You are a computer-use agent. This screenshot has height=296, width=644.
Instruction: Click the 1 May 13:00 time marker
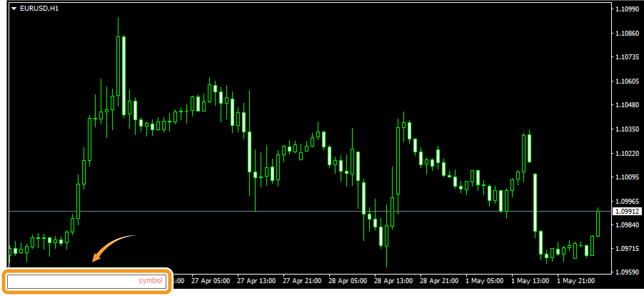pyautogui.click(x=530, y=281)
